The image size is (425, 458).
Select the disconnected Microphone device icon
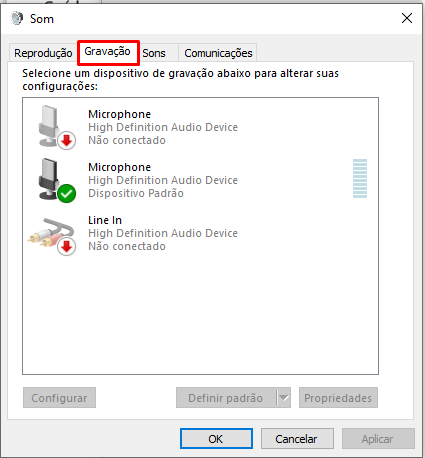56,127
